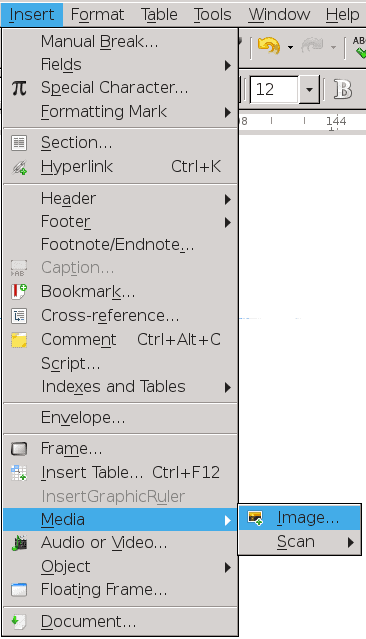The width and height of the screenshot is (366, 639).
Task: Click the Cross-reference icon
Action: click(19, 316)
